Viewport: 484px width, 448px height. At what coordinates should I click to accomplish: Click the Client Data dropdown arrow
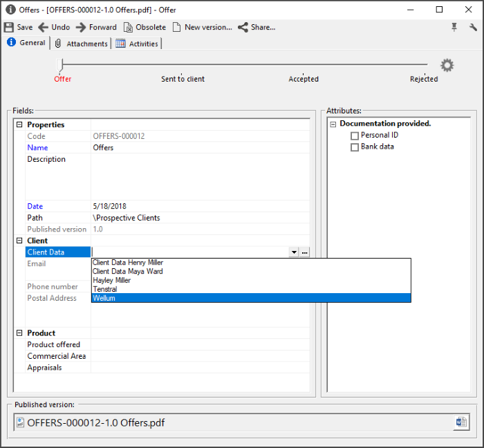pos(294,252)
